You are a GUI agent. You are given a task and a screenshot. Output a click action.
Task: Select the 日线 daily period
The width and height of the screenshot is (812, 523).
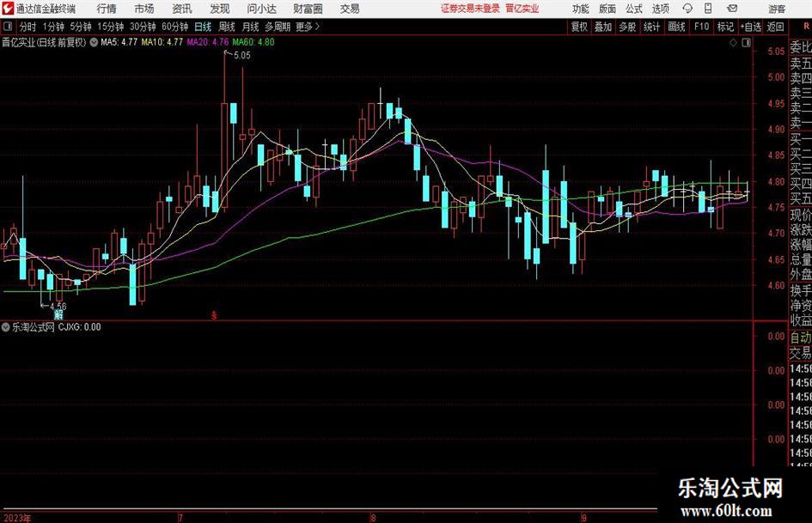pos(203,27)
